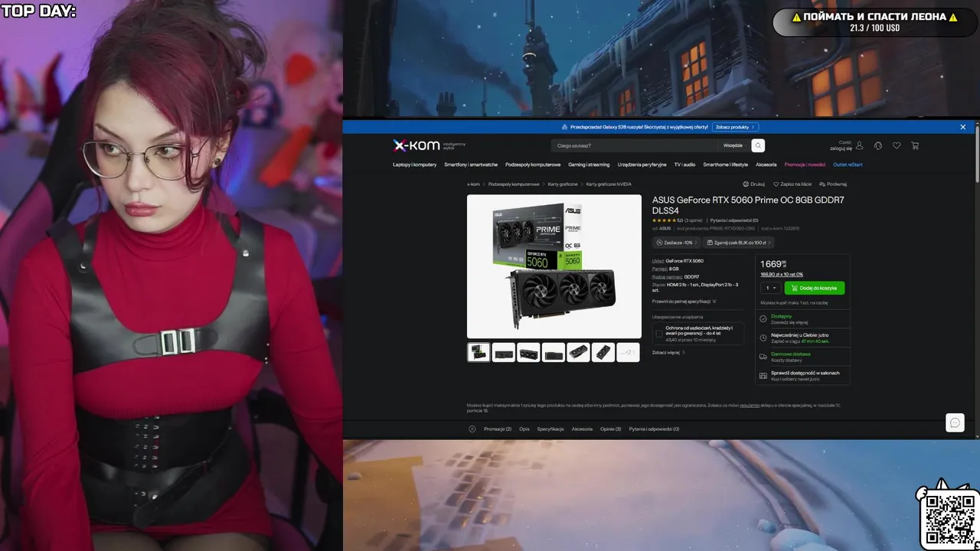Viewport: 980px width, 551px height.
Task: Select the third product thumbnail
Action: (528, 352)
